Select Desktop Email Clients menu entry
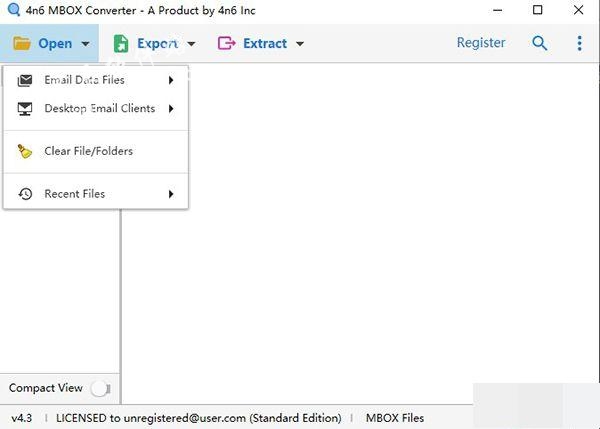The image size is (600, 429). (99, 108)
